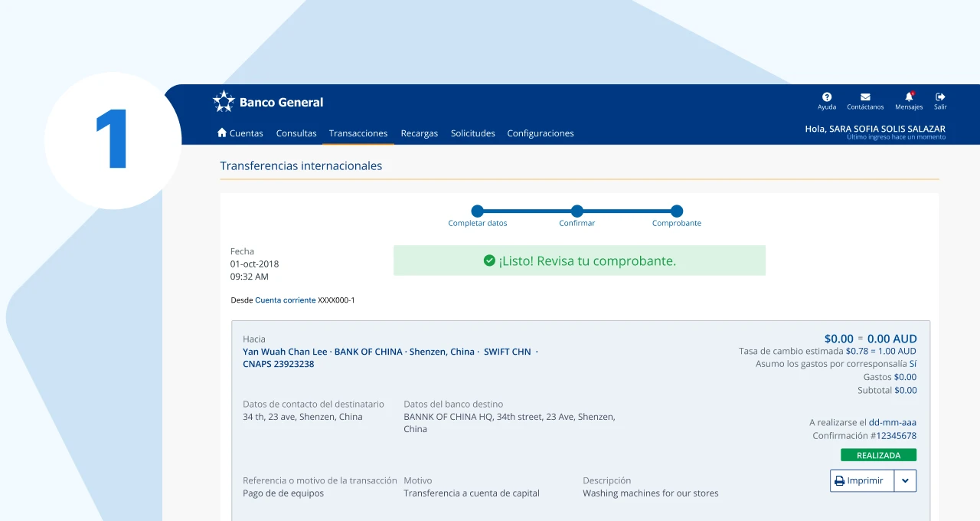Open Configuraciones menu
This screenshot has width=980, height=521.
click(540, 133)
